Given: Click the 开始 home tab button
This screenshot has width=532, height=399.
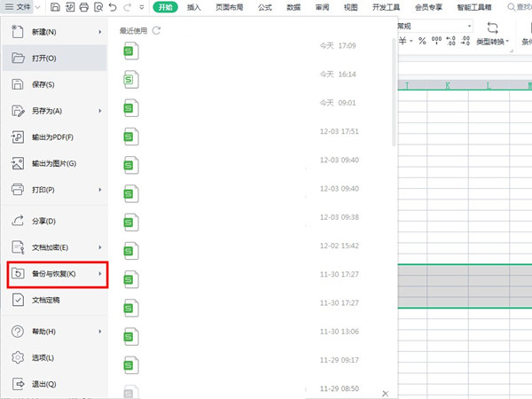Looking at the screenshot, I should (165, 7).
